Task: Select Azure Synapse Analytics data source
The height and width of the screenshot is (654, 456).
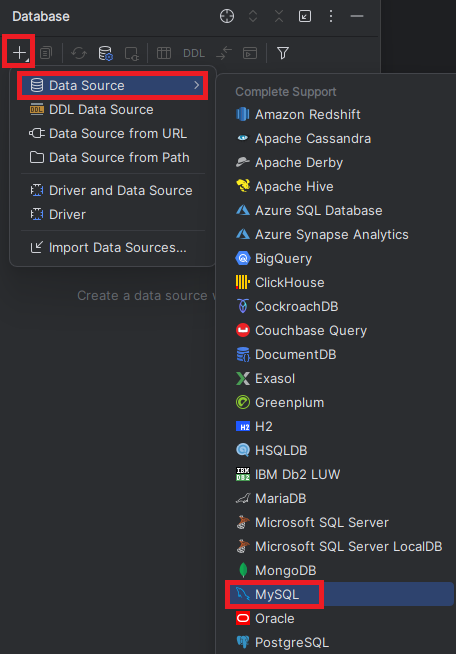Action: pos(340,234)
